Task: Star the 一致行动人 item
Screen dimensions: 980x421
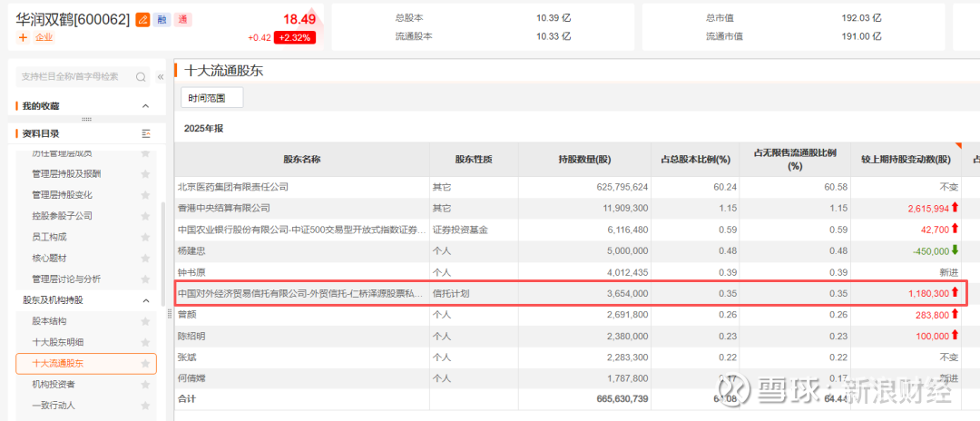Action: (x=145, y=406)
